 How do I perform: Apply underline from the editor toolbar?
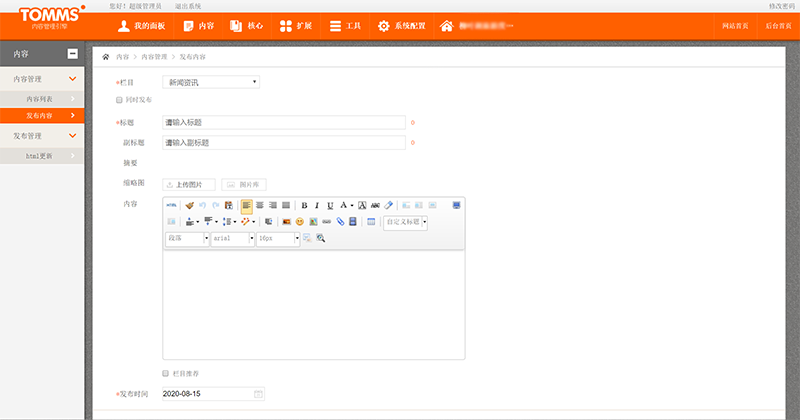pyautogui.click(x=330, y=205)
